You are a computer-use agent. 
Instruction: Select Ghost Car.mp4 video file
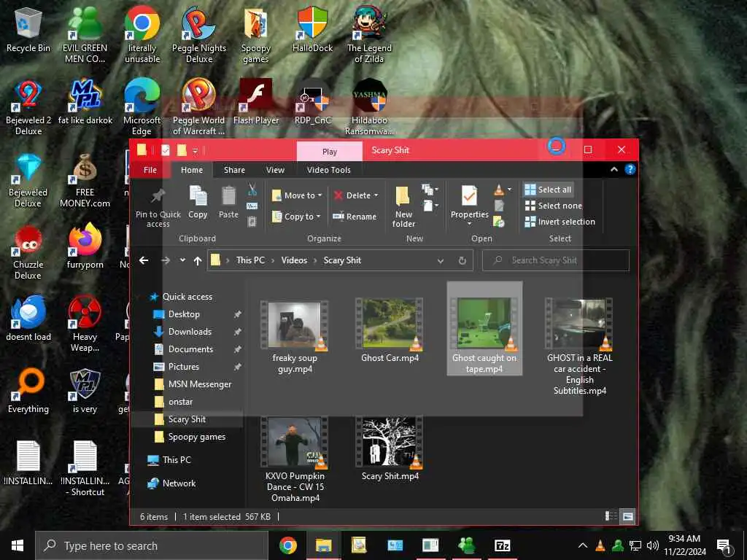[390, 330]
